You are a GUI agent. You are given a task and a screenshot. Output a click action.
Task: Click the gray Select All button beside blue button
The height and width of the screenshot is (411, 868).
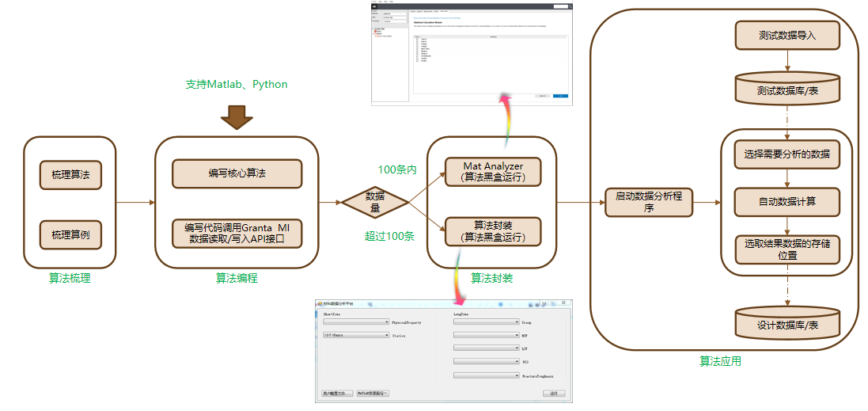pyautogui.click(x=543, y=96)
